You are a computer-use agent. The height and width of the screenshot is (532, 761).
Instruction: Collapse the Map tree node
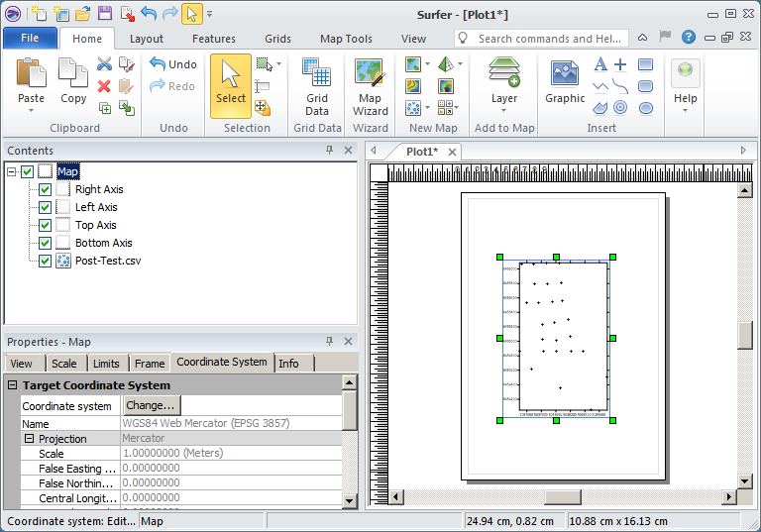point(11,171)
